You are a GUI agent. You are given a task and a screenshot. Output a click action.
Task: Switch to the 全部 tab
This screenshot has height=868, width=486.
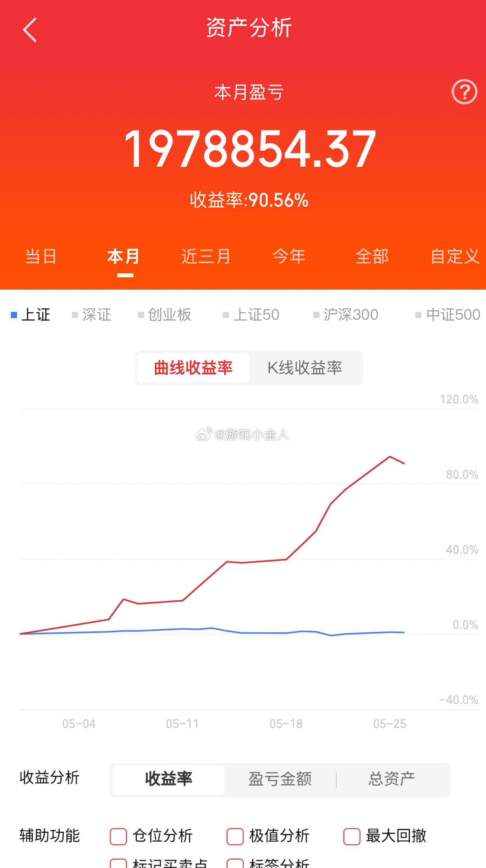[x=372, y=257]
